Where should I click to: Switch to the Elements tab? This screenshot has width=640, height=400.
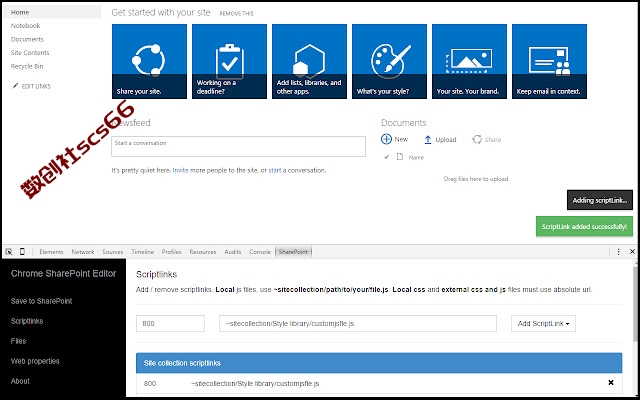(51, 252)
